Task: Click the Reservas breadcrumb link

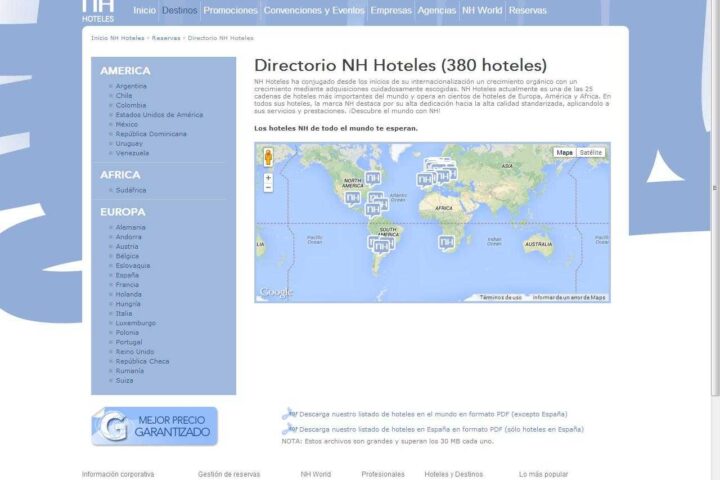Action: [x=166, y=38]
